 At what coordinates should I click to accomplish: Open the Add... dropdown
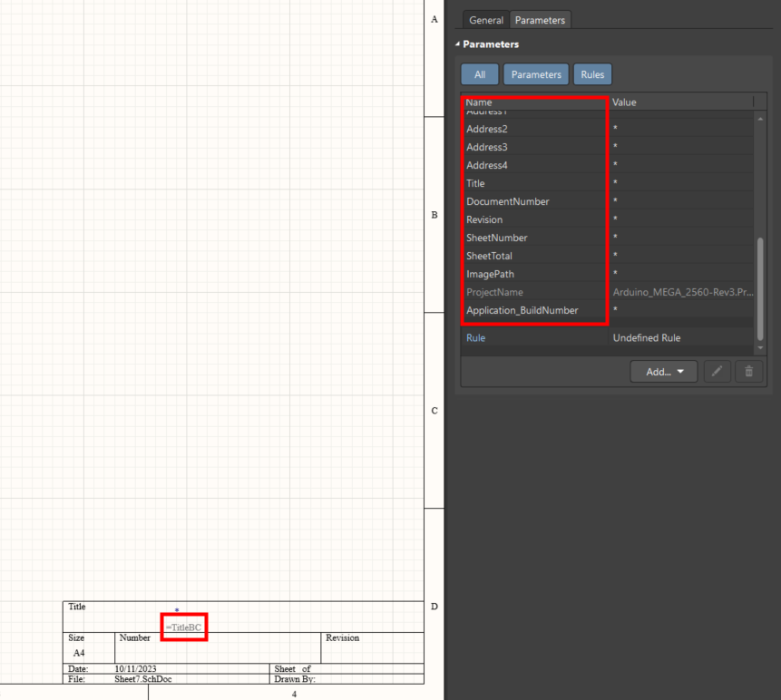(664, 372)
